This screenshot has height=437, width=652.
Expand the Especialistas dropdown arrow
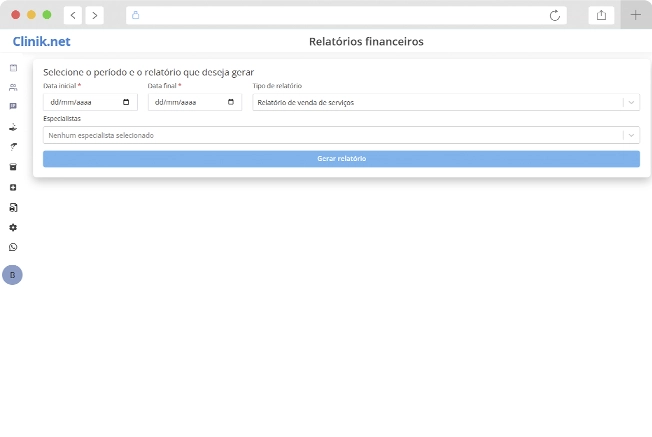click(630, 135)
